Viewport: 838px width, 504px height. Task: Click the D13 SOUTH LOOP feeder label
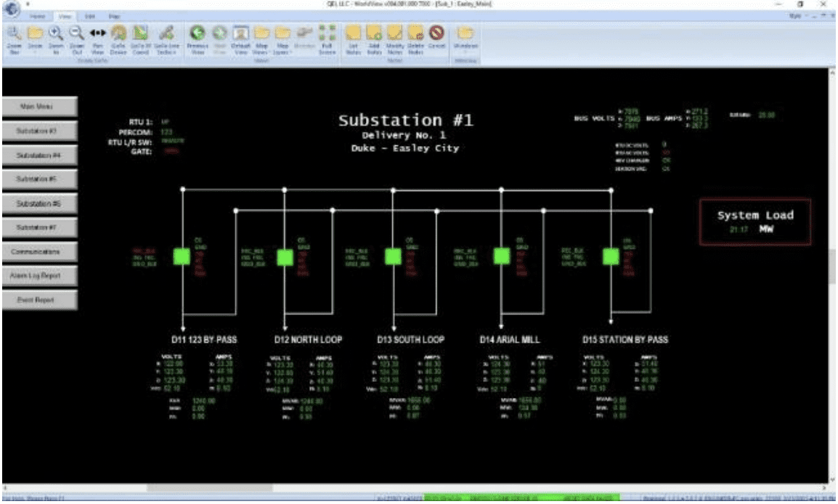410,339
